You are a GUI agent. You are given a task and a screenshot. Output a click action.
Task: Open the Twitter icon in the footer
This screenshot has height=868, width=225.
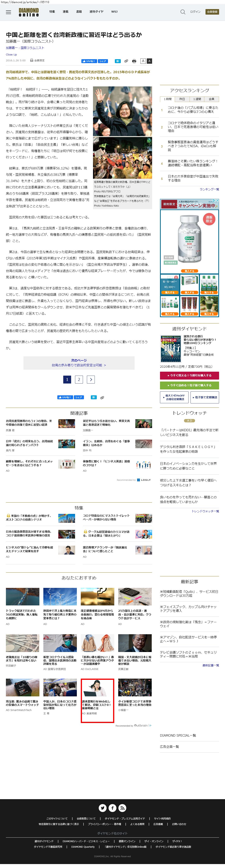click(x=103, y=808)
